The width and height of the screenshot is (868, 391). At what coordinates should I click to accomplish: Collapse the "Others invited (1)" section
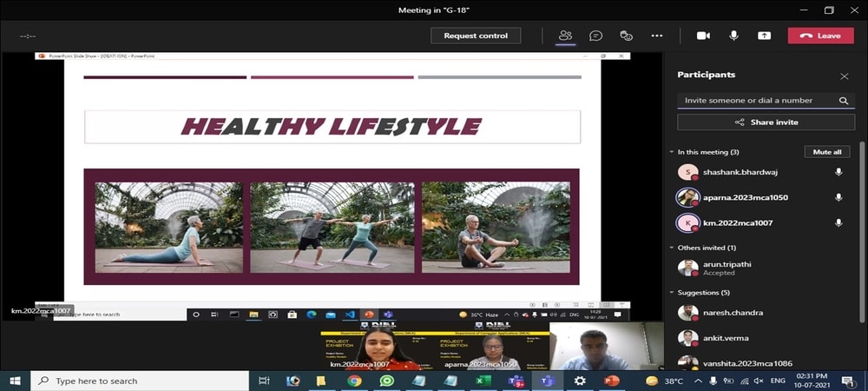[671, 248]
